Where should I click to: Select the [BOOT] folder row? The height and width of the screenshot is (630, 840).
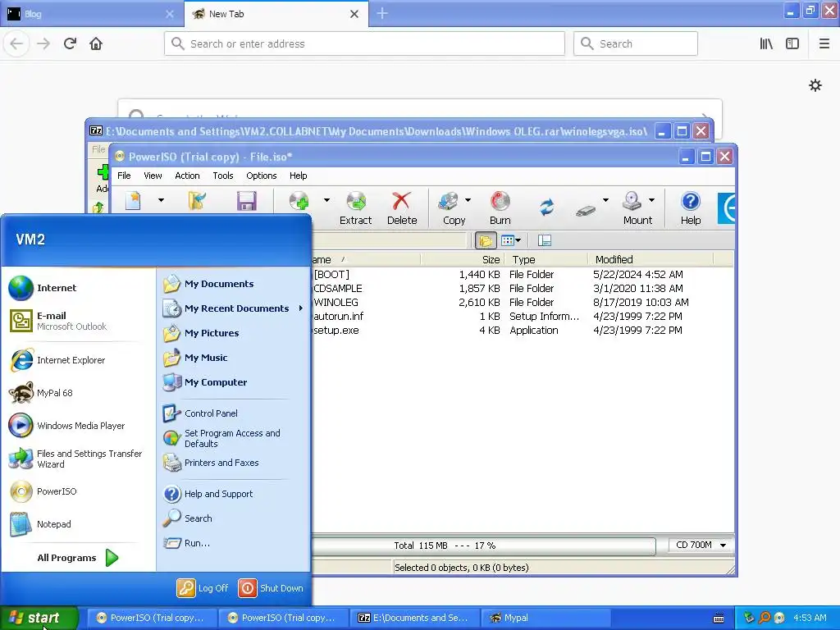[523, 274]
